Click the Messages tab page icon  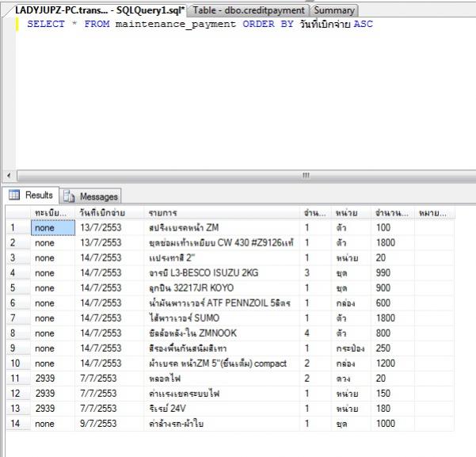[68, 196]
